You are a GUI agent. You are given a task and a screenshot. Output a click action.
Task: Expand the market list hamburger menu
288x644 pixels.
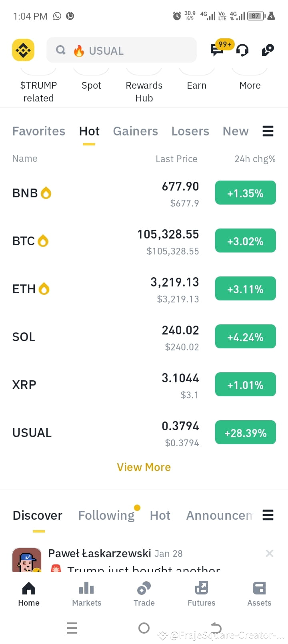pos(268,131)
